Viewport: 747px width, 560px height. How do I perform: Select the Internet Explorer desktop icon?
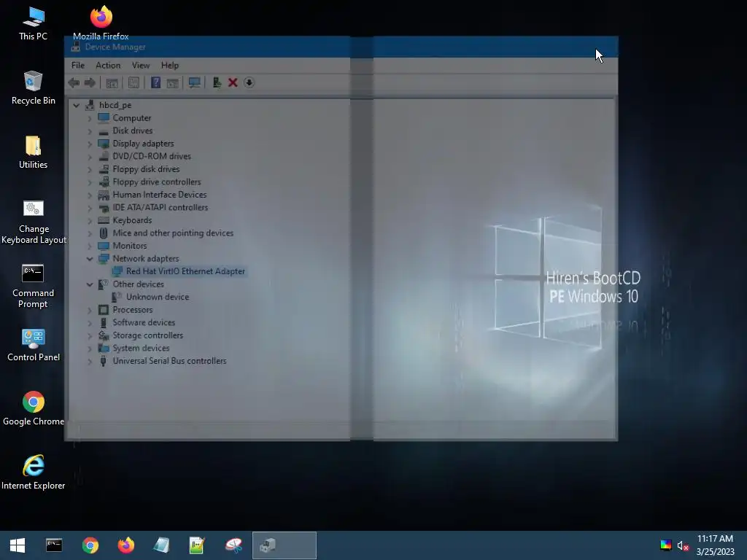coord(34,472)
